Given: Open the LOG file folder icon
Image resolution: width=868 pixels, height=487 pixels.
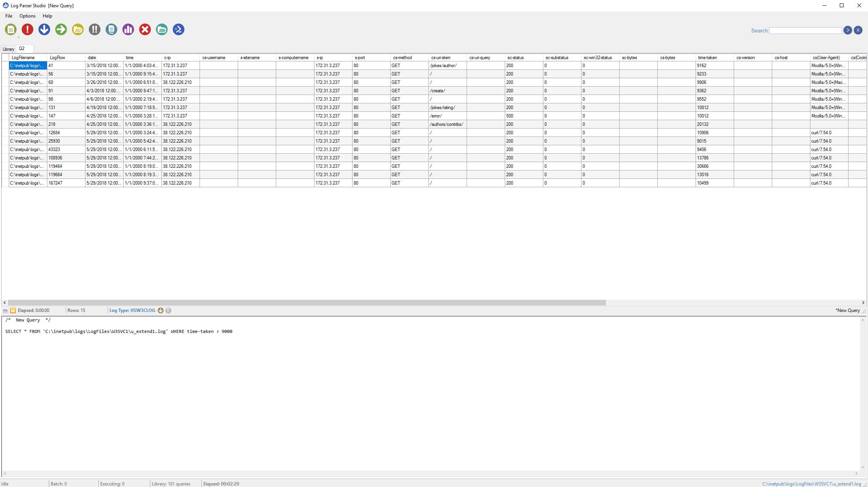Looking at the screenshot, I should coord(77,29).
